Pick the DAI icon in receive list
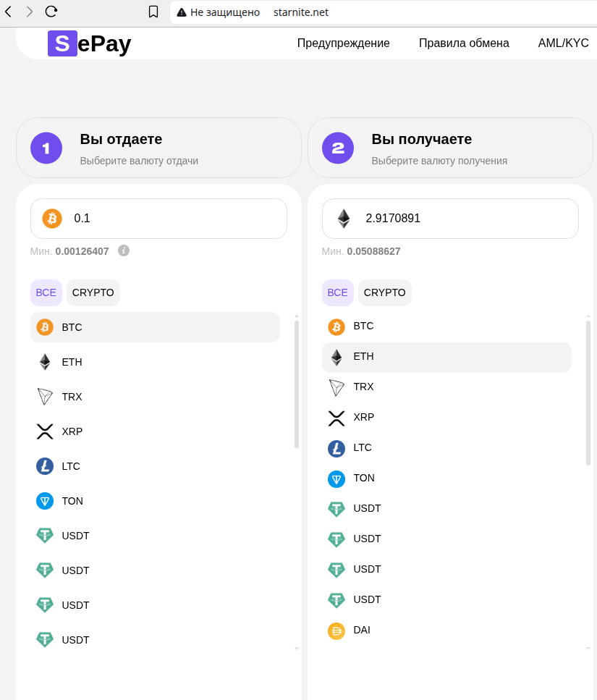Image resolution: width=597 pixels, height=700 pixels. pos(336,631)
